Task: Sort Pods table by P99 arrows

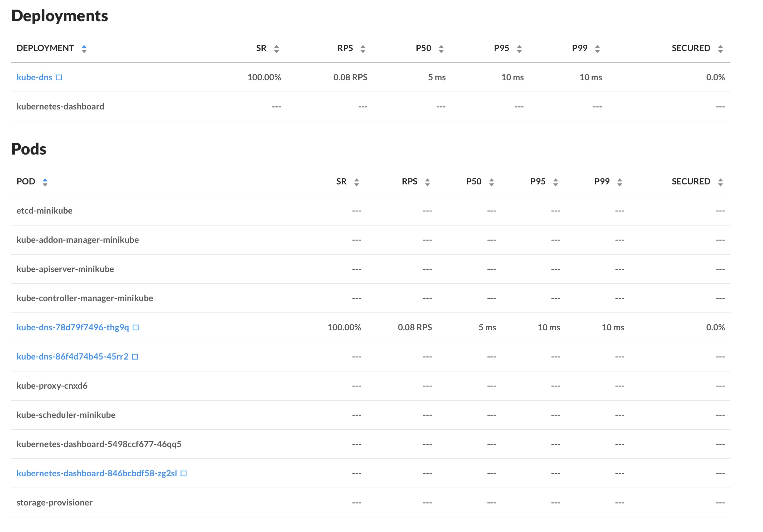Action: 619,182
